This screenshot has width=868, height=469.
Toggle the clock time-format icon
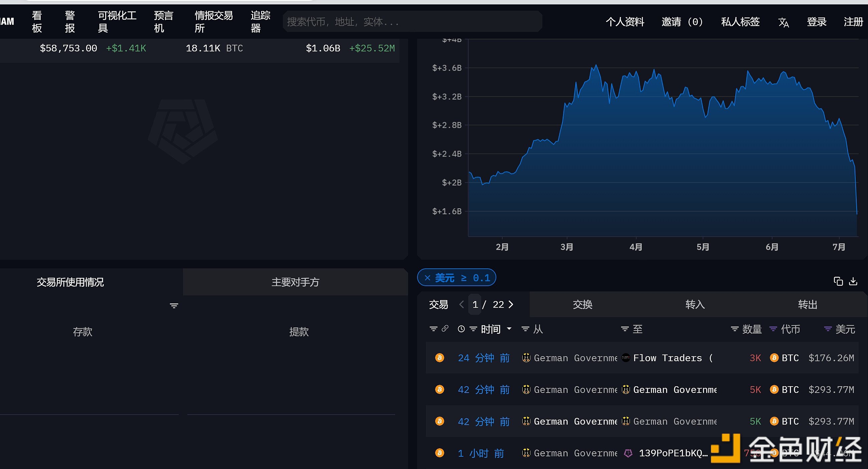pyautogui.click(x=461, y=329)
